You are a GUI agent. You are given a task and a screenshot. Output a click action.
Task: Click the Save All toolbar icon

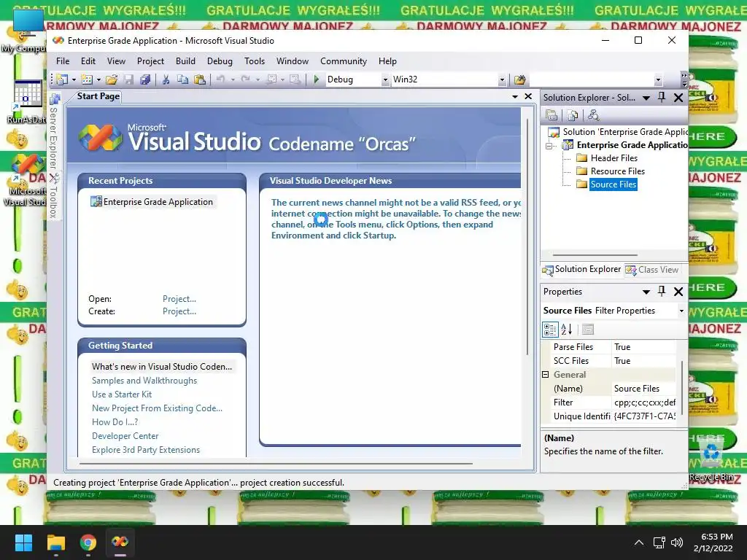145,79
